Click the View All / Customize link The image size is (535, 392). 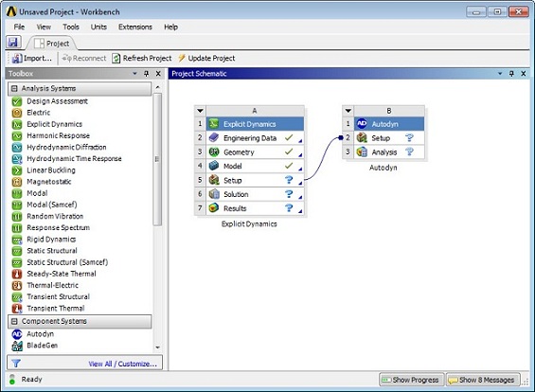(123, 364)
